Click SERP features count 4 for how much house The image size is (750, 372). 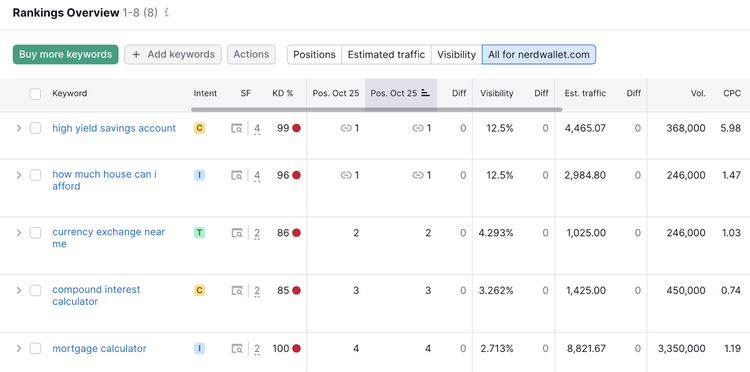click(257, 175)
